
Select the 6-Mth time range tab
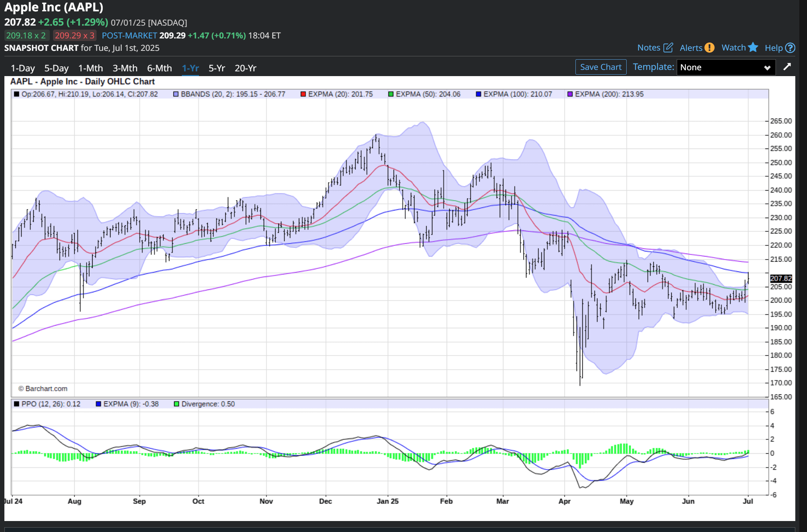coord(159,68)
